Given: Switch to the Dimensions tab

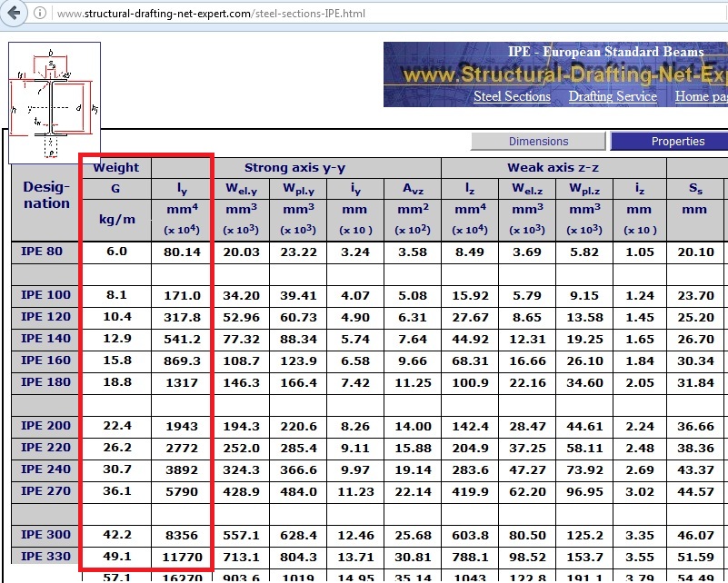Looking at the screenshot, I should pyautogui.click(x=538, y=141).
